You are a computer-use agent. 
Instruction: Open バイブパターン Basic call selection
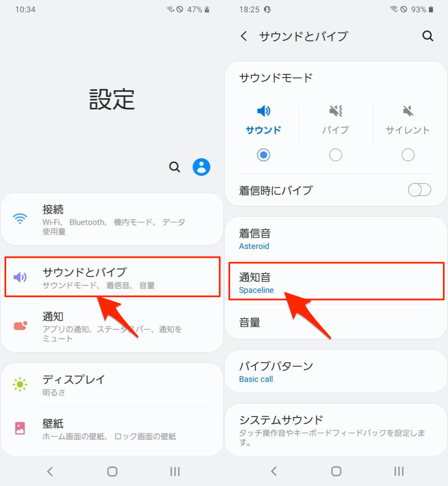point(336,372)
